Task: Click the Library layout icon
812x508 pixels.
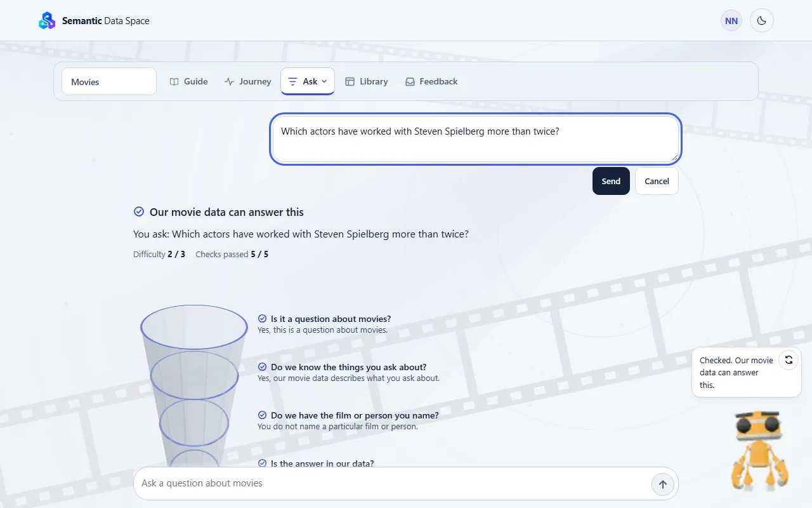Action: point(350,81)
